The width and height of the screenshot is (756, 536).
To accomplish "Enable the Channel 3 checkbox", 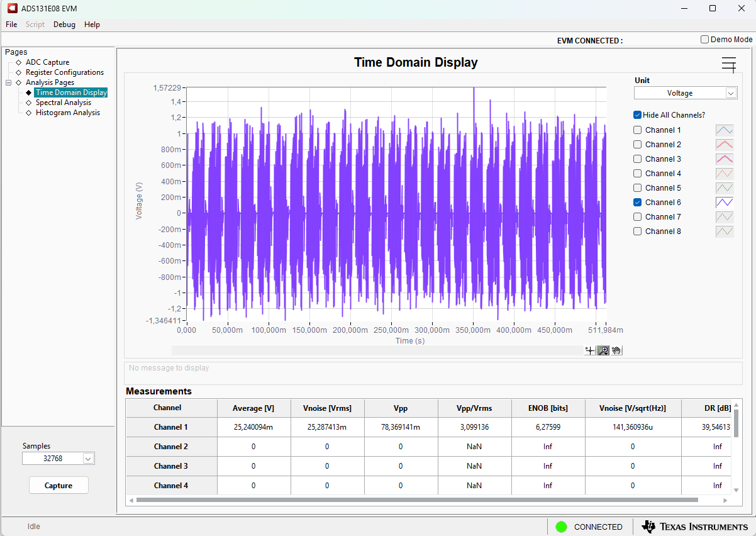I will [638, 159].
